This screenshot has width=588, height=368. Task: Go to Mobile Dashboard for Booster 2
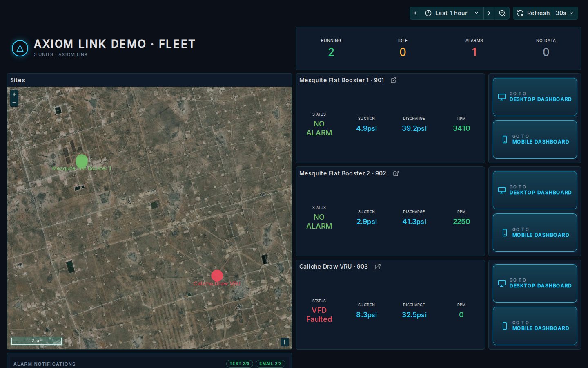tap(535, 233)
